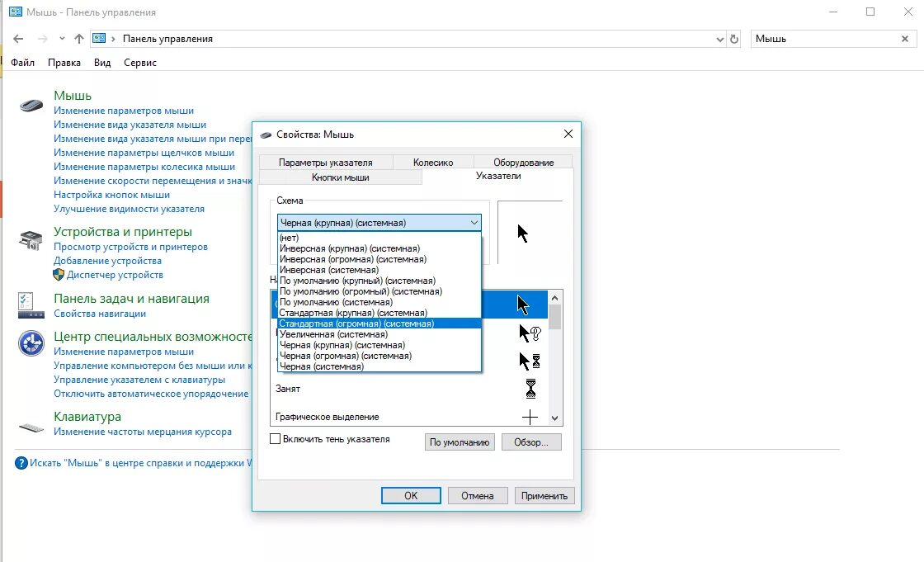
Task: Open the Правка menu
Action: (x=64, y=63)
